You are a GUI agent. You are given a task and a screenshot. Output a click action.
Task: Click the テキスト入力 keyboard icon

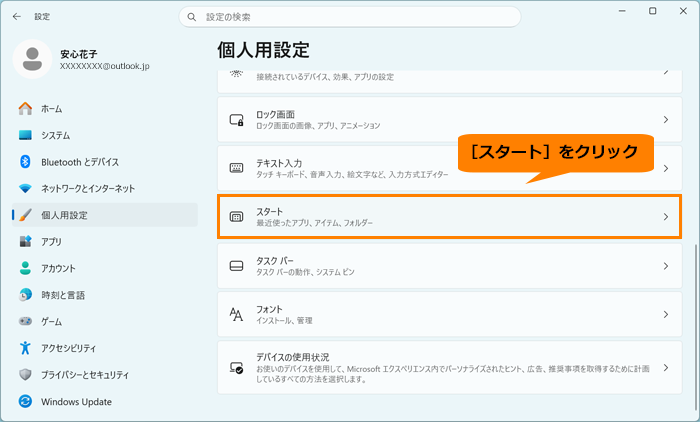236,168
